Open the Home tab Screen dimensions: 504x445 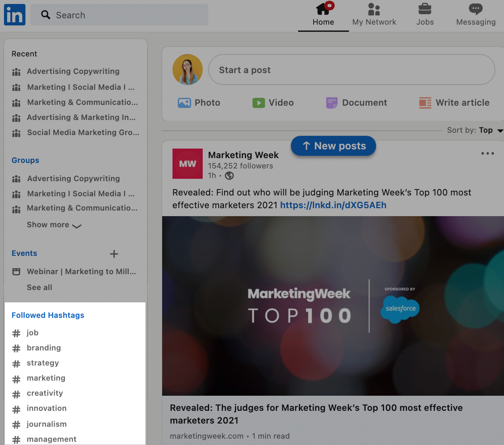pos(324,15)
